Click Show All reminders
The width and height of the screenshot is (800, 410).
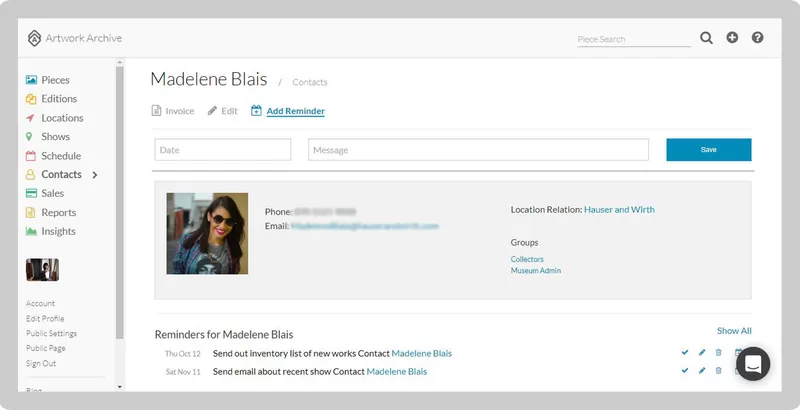click(734, 330)
